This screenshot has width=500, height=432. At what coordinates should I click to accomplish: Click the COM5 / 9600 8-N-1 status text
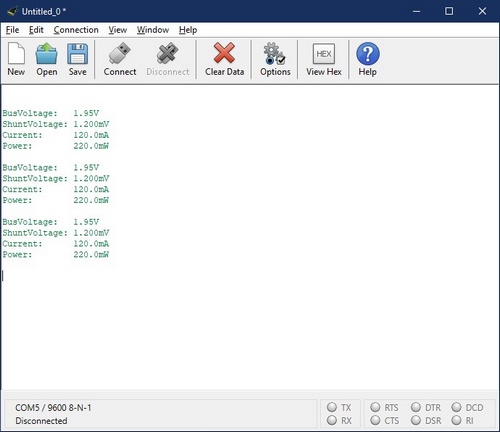53,408
